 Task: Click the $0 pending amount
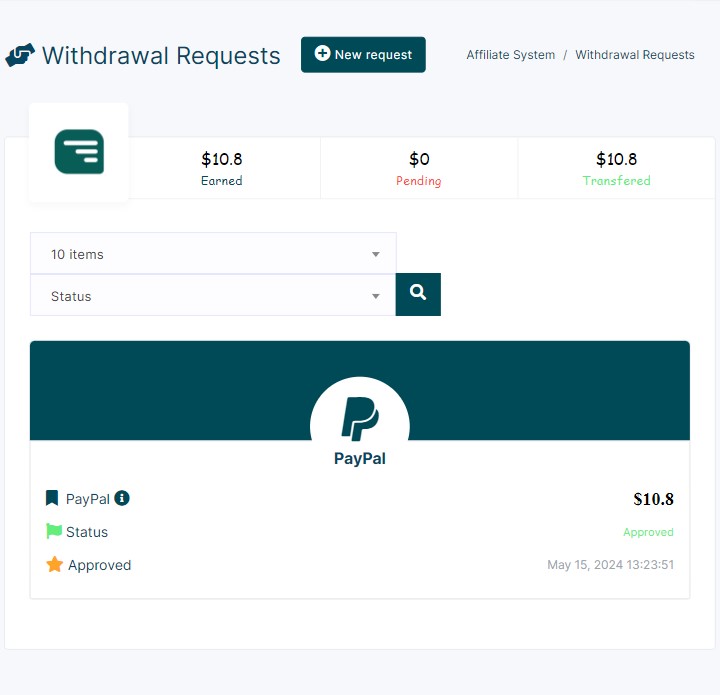click(419, 159)
